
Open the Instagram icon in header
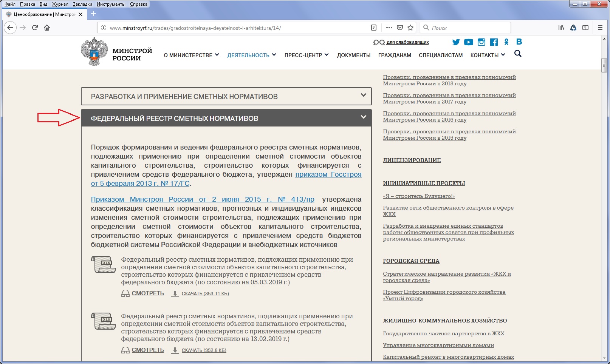(x=481, y=42)
